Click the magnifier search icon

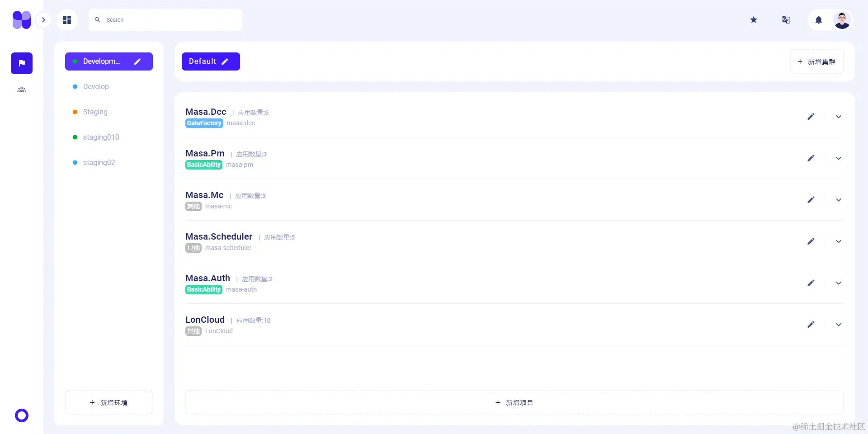(x=97, y=20)
